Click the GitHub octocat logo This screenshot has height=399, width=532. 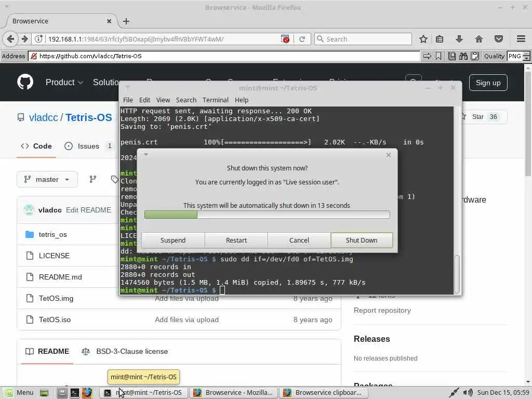(x=25, y=82)
